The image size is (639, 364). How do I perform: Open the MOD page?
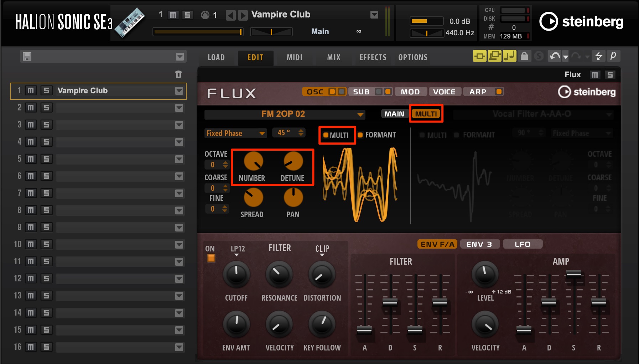click(x=410, y=92)
